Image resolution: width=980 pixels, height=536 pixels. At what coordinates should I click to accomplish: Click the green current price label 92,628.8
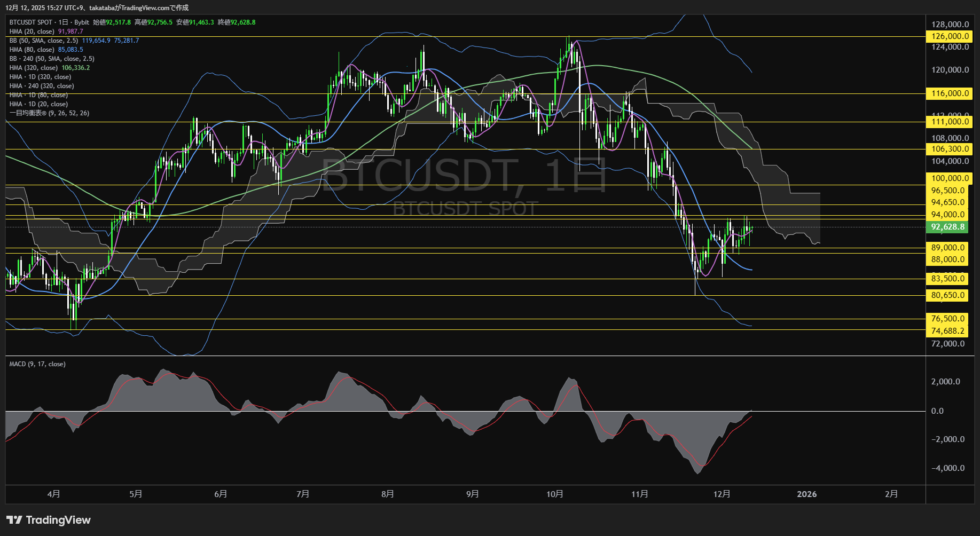click(x=948, y=227)
